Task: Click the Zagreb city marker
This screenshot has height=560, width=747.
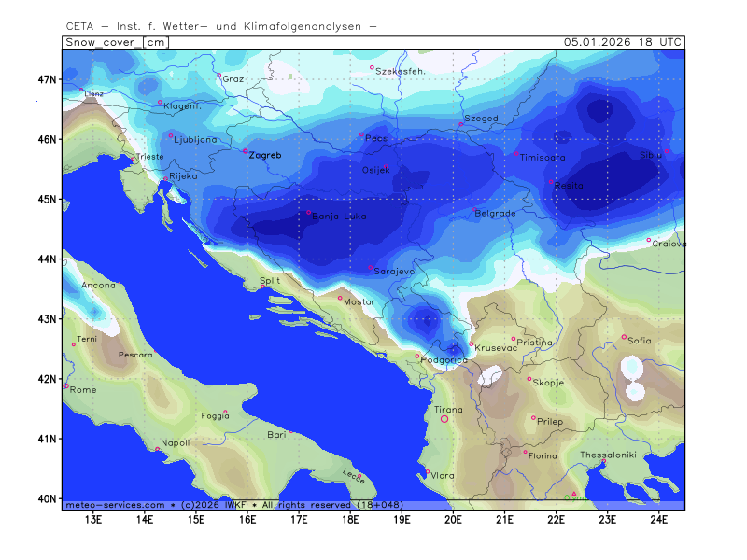Action: [x=246, y=151]
